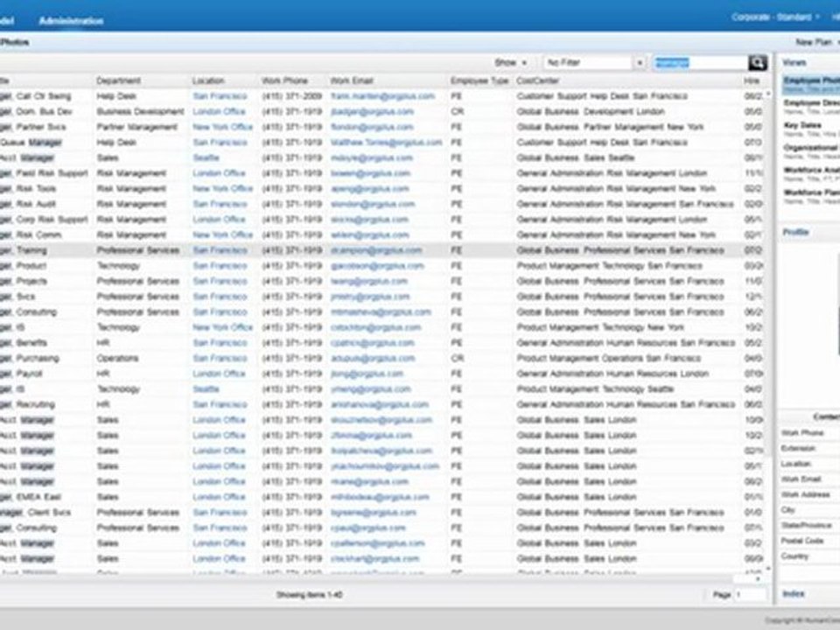This screenshot has height=630, width=840.
Task: Open mthibodeau@orgplus.com email link
Action: point(380,497)
